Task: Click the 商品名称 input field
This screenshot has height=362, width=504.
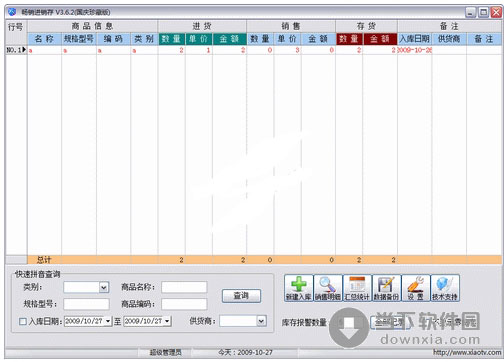Action: click(x=184, y=287)
